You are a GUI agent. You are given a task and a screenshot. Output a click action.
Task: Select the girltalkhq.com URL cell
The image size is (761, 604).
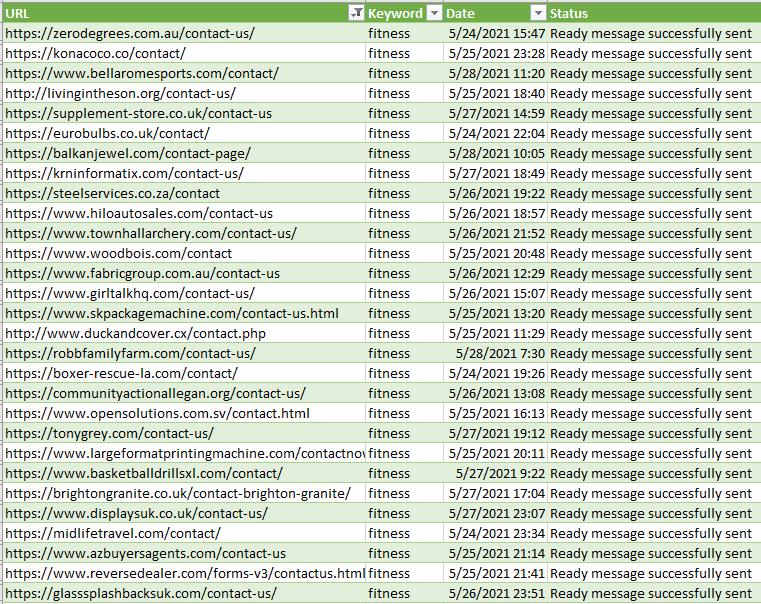[184, 294]
